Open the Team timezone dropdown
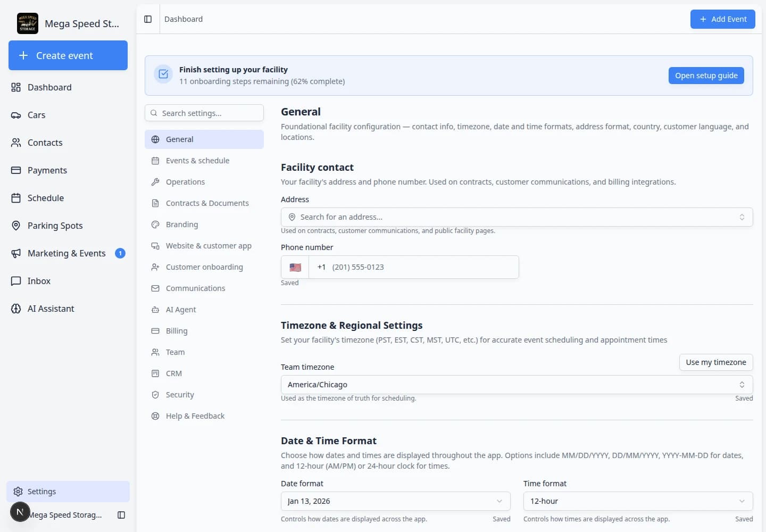The image size is (766, 532). click(517, 385)
